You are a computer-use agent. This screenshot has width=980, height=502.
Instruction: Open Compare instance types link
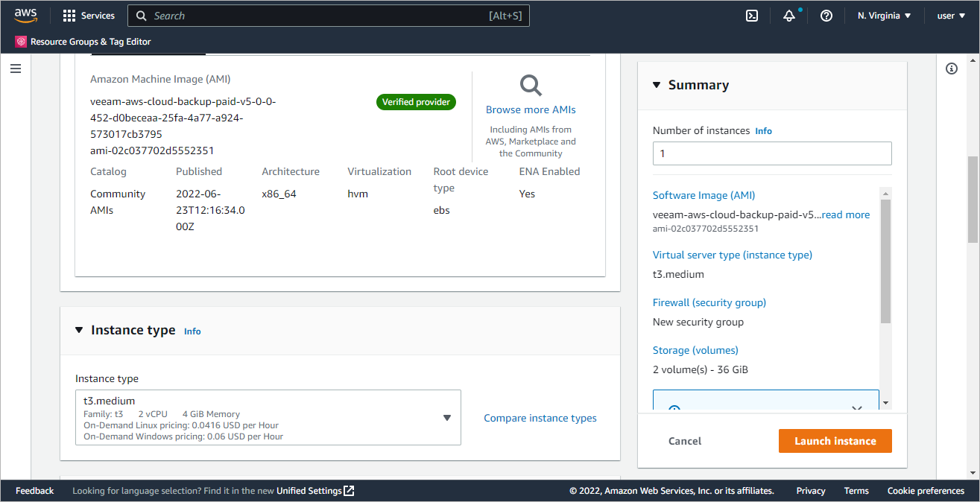click(540, 418)
